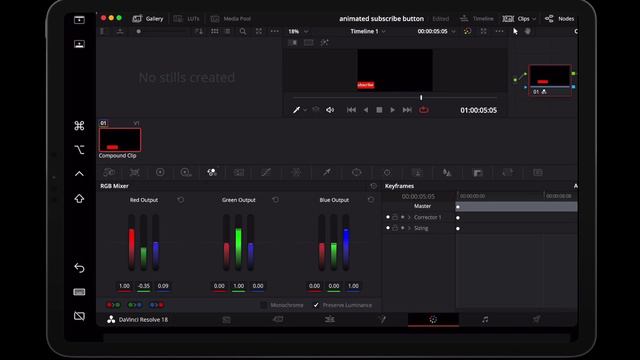Expand the Corrector 1 keyframe track
This screenshot has height=360, width=640.
coord(409,218)
